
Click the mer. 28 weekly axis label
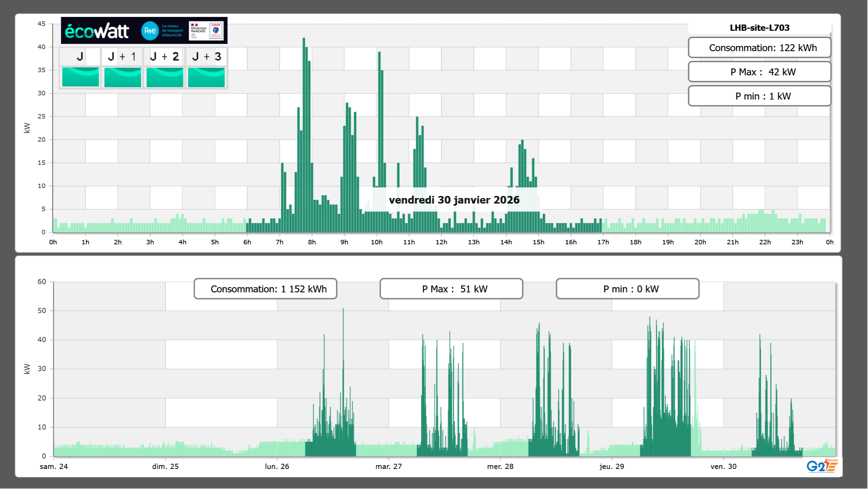coord(500,467)
